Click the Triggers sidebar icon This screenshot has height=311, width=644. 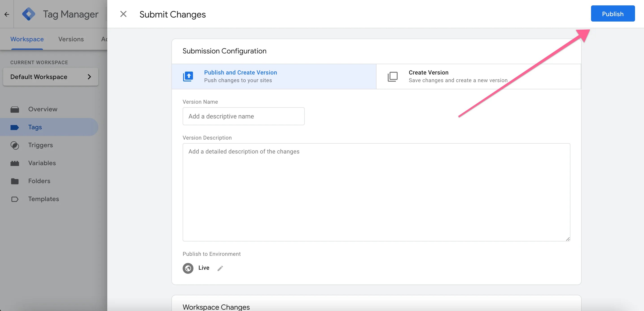coord(15,145)
